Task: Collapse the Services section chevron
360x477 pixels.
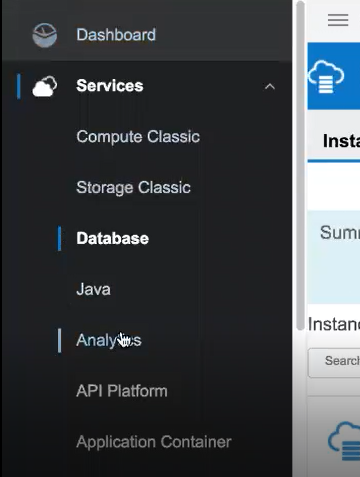Action: pos(270,87)
